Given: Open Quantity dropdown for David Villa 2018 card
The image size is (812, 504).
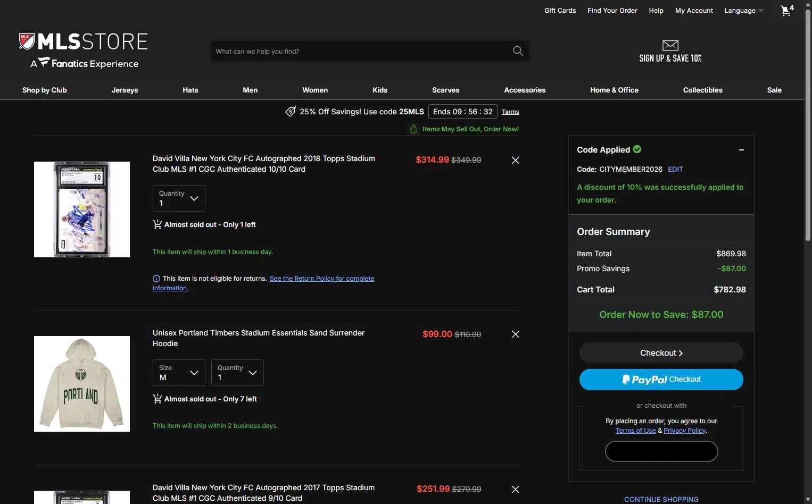Looking at the screenshot, I should (x=179, y=198).
